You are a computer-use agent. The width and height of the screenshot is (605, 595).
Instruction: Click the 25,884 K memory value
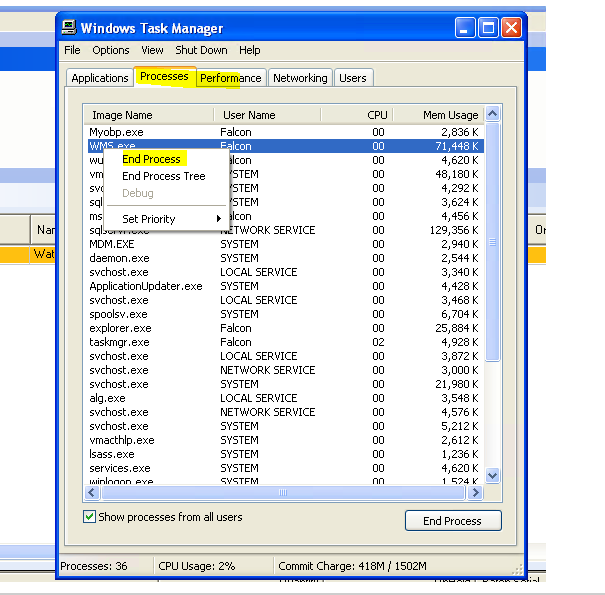[456, 328]
